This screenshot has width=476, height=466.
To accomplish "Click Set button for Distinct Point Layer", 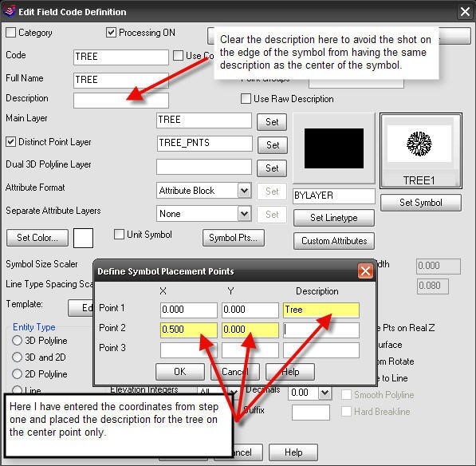I will coord(273,145).
